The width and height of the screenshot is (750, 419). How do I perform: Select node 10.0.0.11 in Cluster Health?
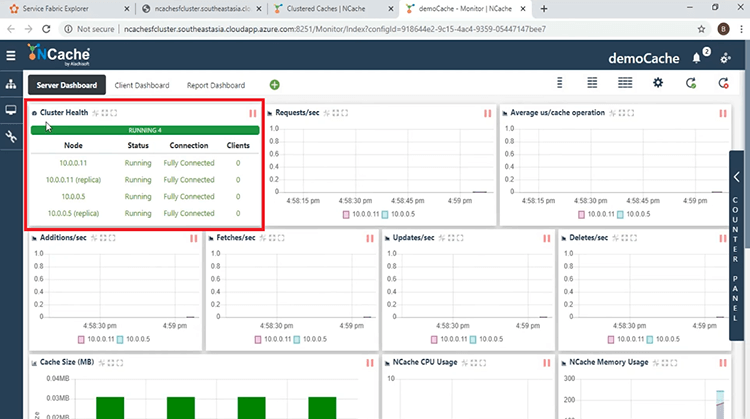(x=73, y=163)
